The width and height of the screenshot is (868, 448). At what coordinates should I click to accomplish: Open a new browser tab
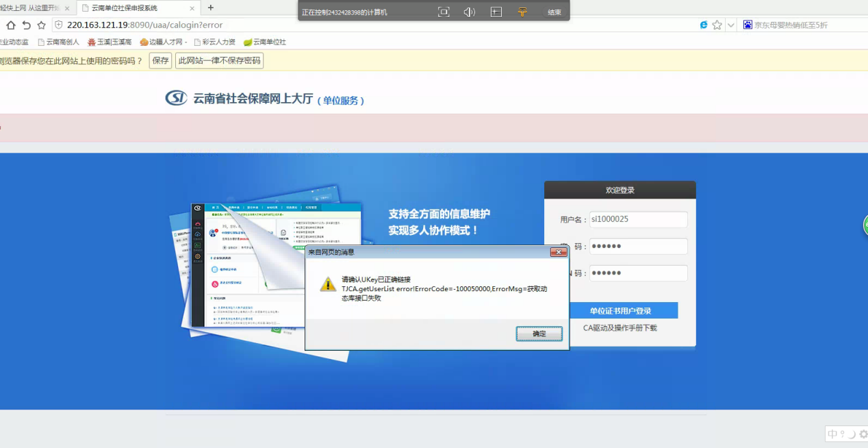211,8
